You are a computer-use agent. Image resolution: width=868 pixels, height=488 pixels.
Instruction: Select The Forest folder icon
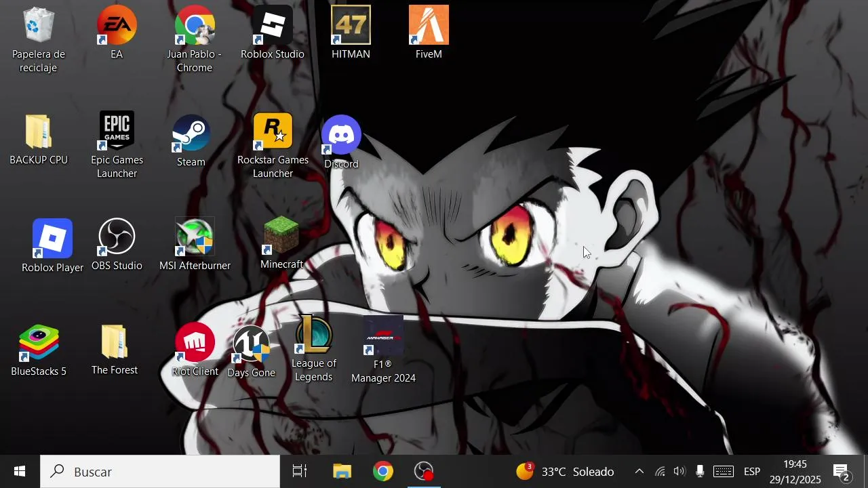click(x=115, y=350)
